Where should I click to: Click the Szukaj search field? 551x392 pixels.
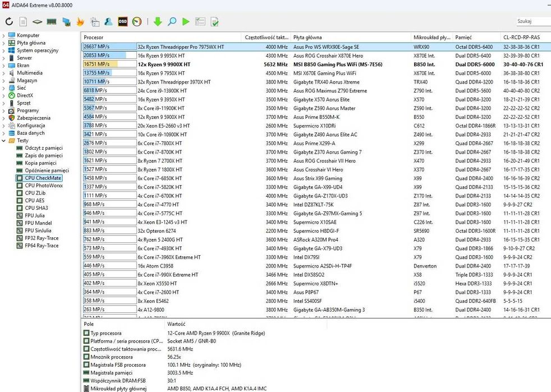pos(532,21)
